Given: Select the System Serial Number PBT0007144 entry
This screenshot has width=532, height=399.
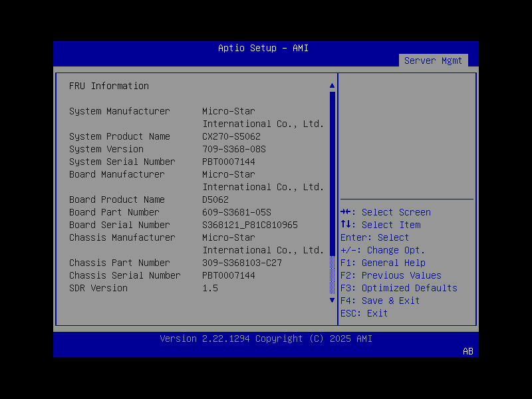Looking at the screenshot, I should 166,162.
